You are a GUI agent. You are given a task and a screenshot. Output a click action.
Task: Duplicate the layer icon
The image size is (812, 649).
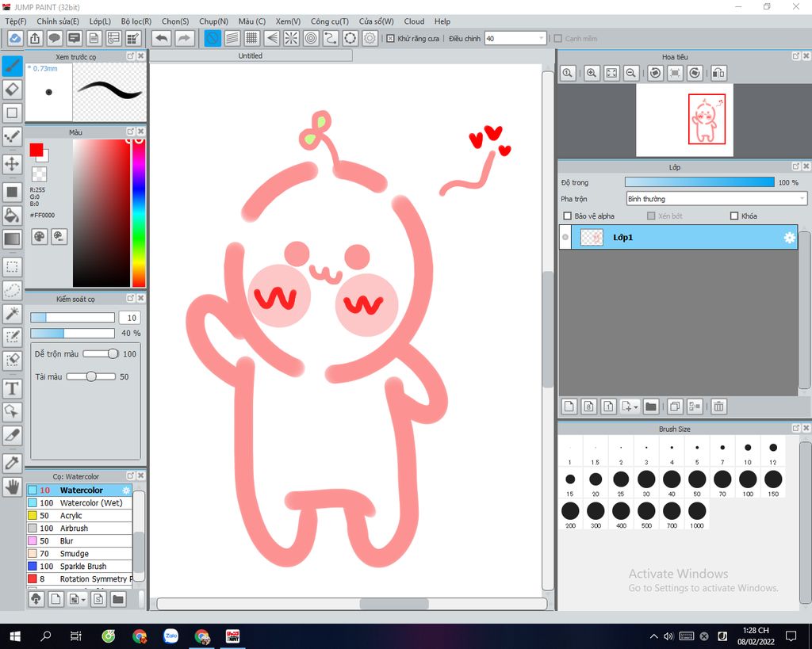pyautogui.click(x=675, y=407)
